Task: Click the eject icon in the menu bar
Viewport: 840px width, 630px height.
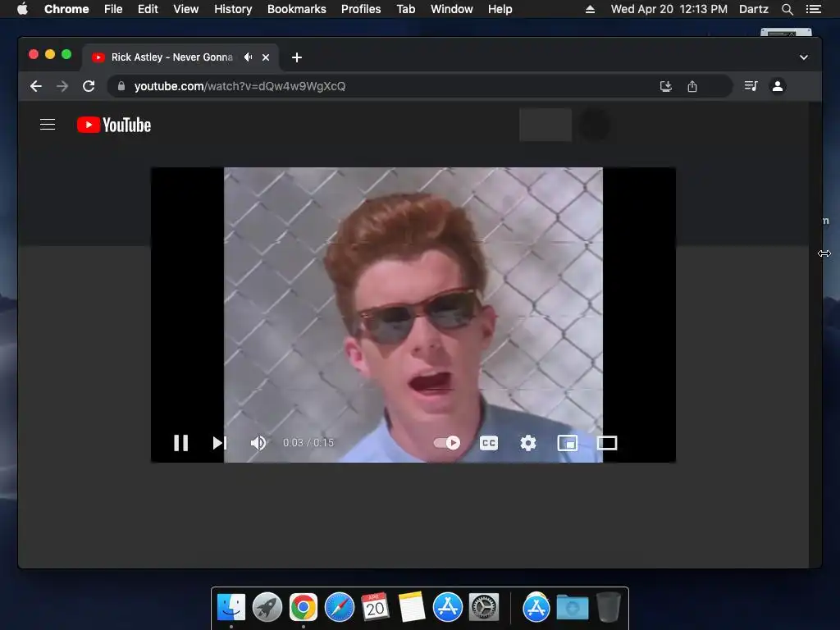Action: pos(590,9)
